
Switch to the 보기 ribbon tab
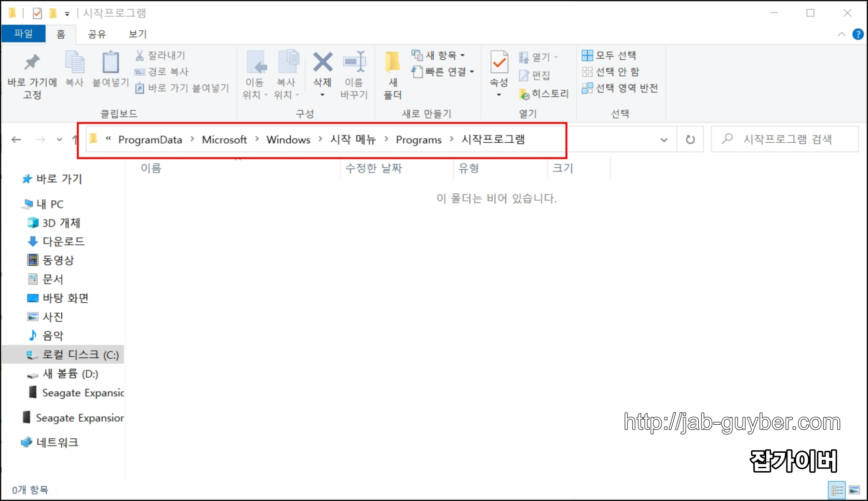pyautogui.click(x=136, y=34)
